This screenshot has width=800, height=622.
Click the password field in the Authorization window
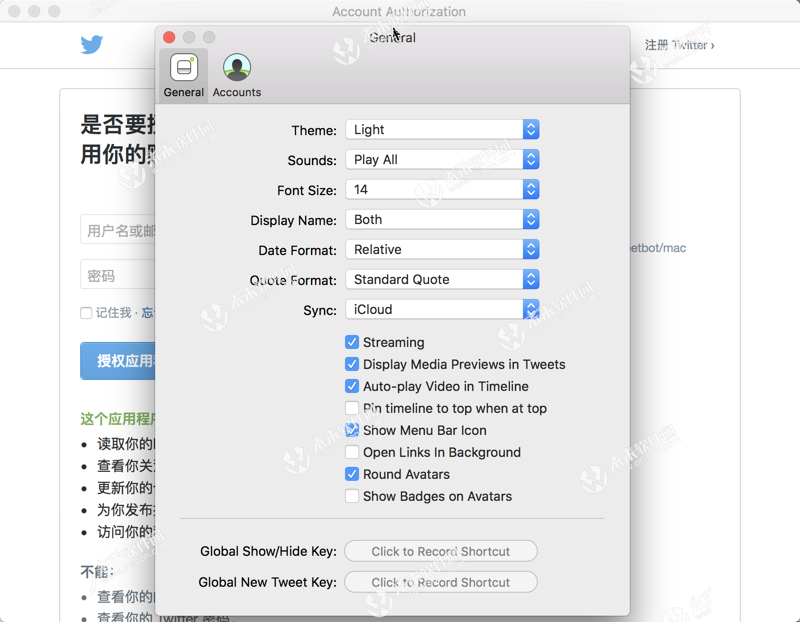click(118, 275)
